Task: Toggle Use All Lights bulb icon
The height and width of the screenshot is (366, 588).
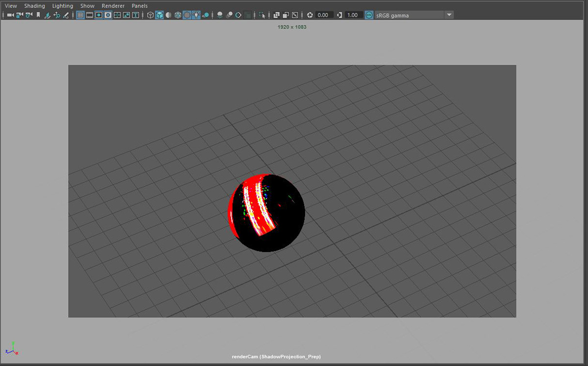Action: 196,15
